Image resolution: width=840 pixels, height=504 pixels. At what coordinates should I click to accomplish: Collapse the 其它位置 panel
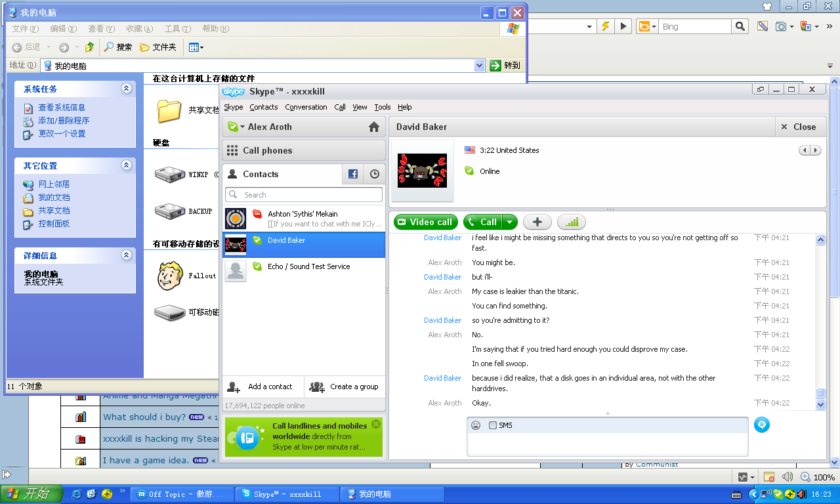[127, 165]
